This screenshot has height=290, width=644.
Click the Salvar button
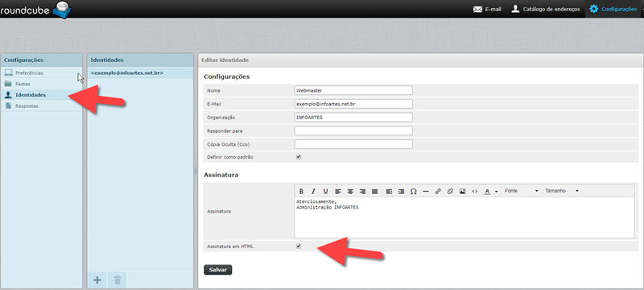pos(217,270)
